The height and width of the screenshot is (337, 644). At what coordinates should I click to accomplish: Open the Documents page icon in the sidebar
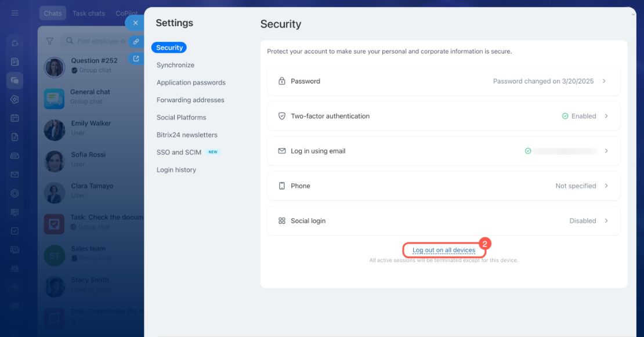15,137
